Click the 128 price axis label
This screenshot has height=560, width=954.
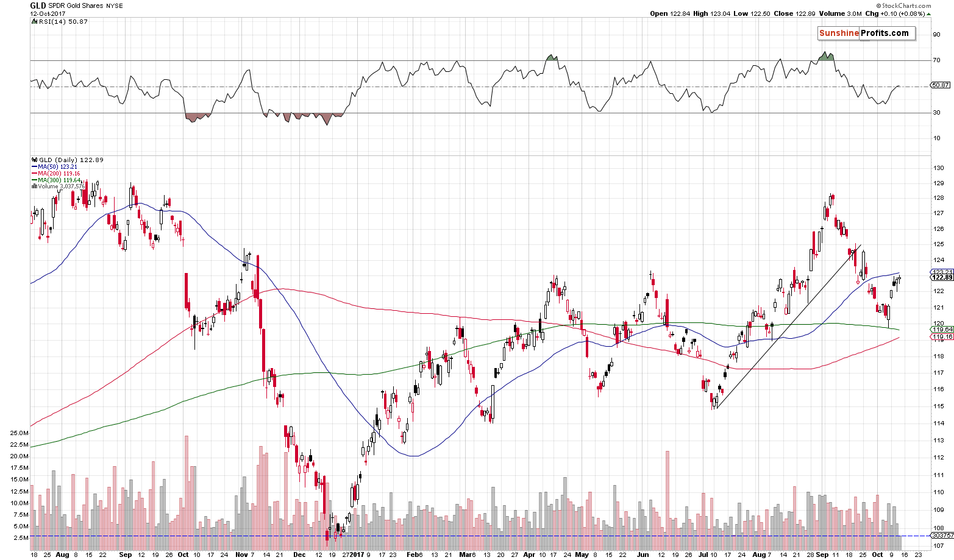[938, 198]
